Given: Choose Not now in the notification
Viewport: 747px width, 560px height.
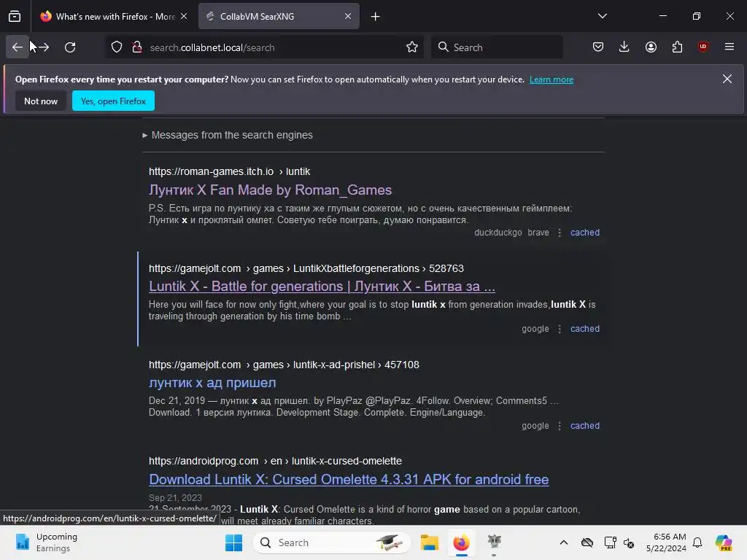Looking at the screenshot, I should coord(41,101).
